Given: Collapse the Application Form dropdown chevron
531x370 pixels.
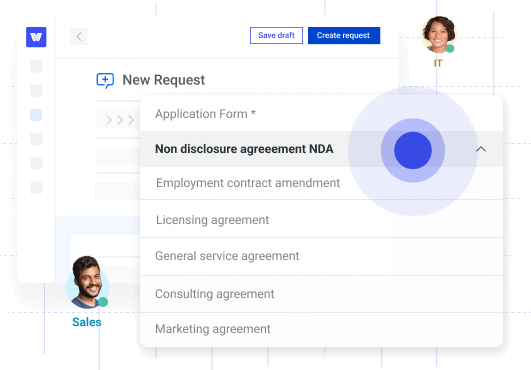Looking at the screenshot, I should 481,149.
